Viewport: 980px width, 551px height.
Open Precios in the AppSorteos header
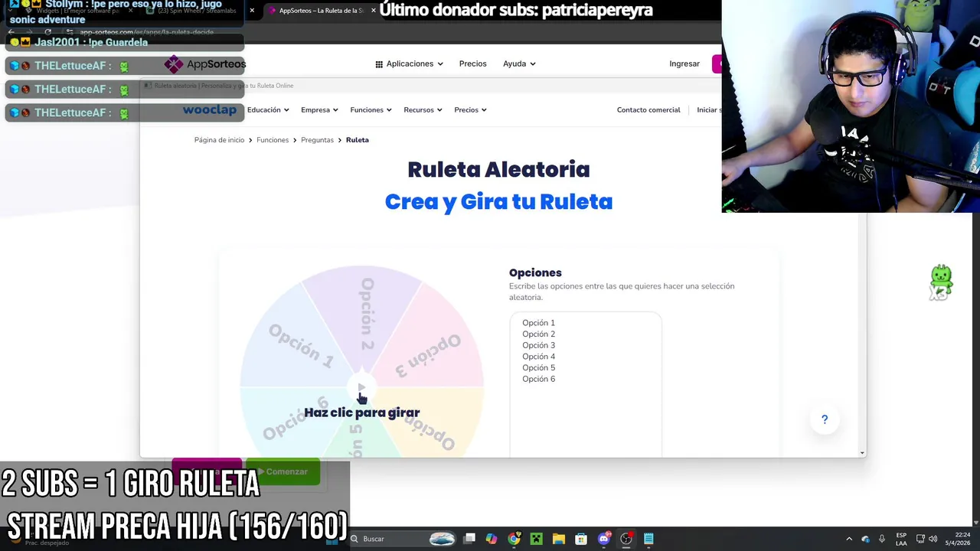tap(472, 64)
